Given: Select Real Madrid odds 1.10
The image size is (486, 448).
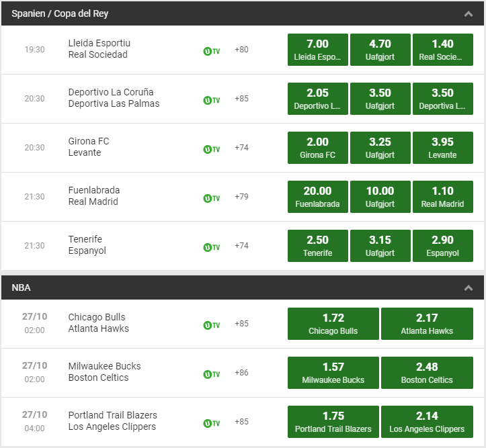Looking at the screenshot, I should [442, 197].
